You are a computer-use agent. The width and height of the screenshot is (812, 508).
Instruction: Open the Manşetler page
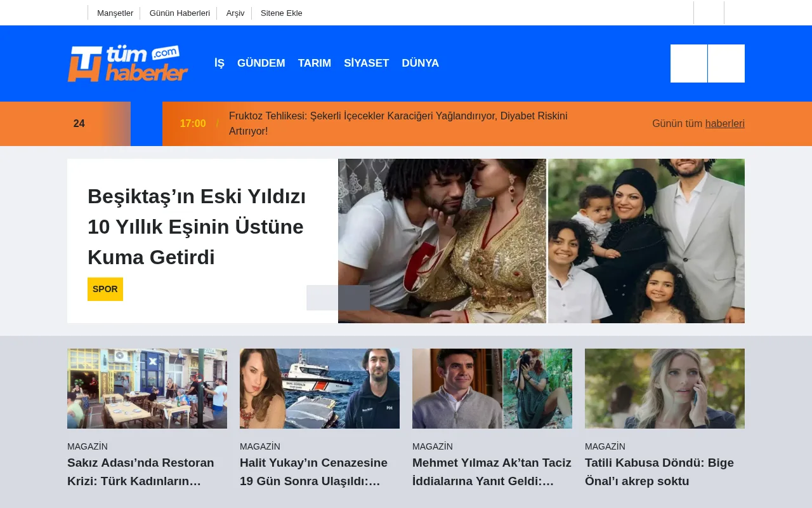[115, 13]
